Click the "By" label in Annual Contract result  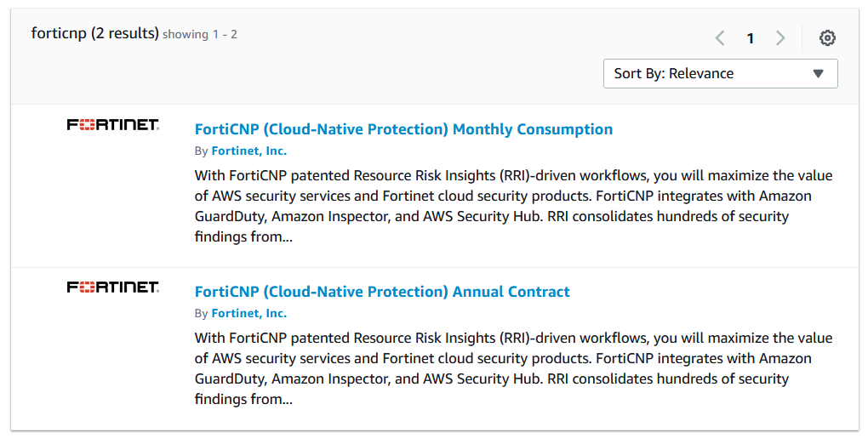pyautogui.click(x=201, y=313)
